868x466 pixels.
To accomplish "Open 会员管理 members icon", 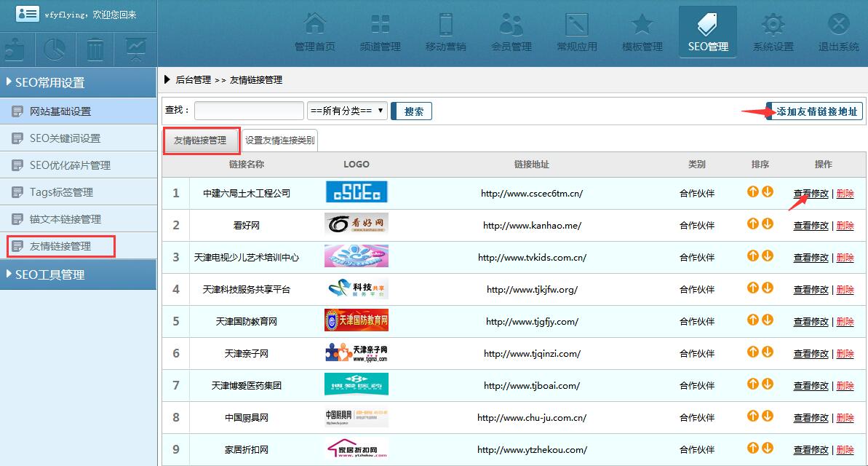I will tap(511, 26).
